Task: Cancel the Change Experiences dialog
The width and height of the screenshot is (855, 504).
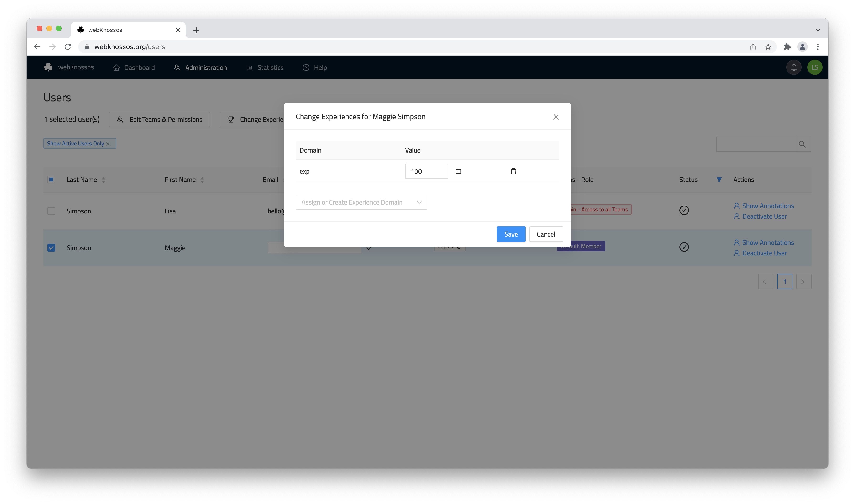Action: click(546, 234)
